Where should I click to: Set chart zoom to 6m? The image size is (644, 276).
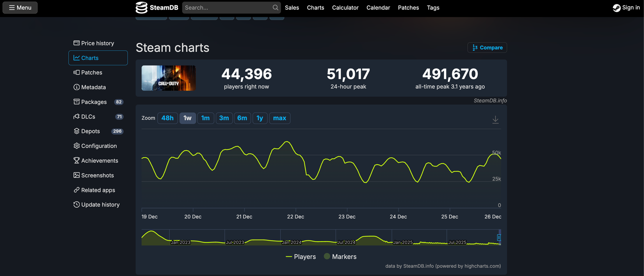[242, 118]
